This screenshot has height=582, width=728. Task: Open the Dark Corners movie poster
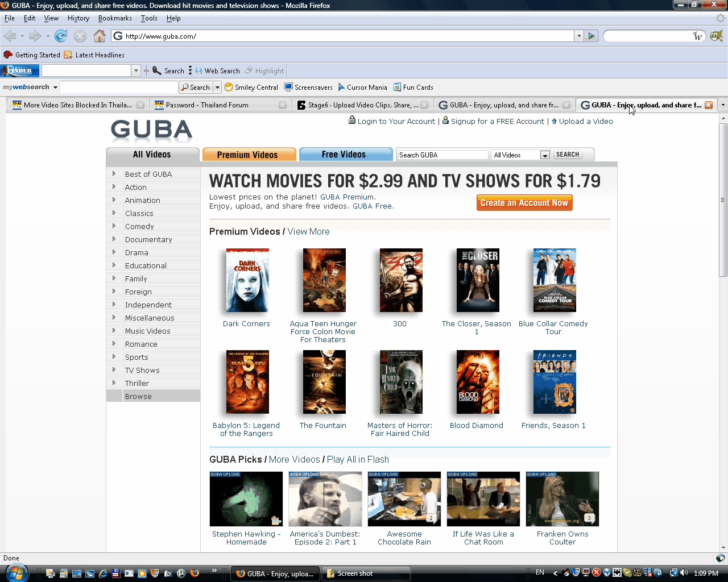(247, 280)
